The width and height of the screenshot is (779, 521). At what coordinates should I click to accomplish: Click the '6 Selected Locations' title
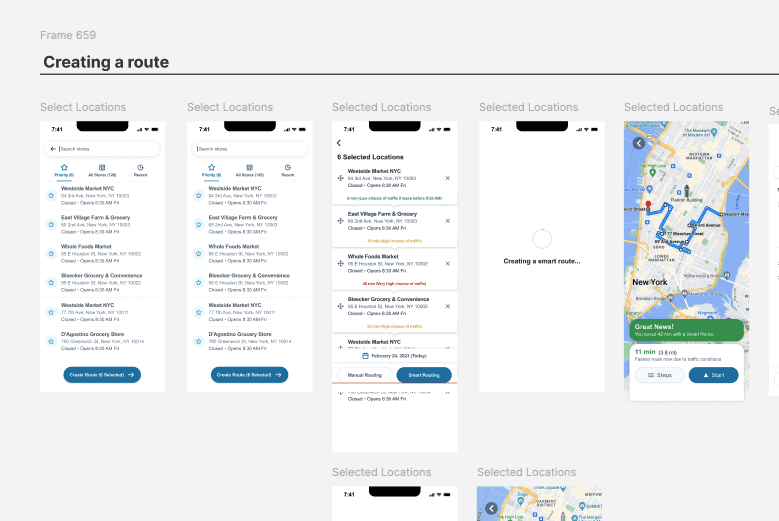click(x=370, y=157)
